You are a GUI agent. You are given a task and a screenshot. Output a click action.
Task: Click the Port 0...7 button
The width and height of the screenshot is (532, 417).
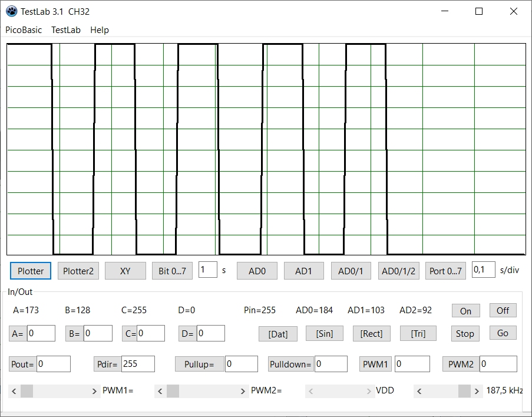tap(445, 271)
